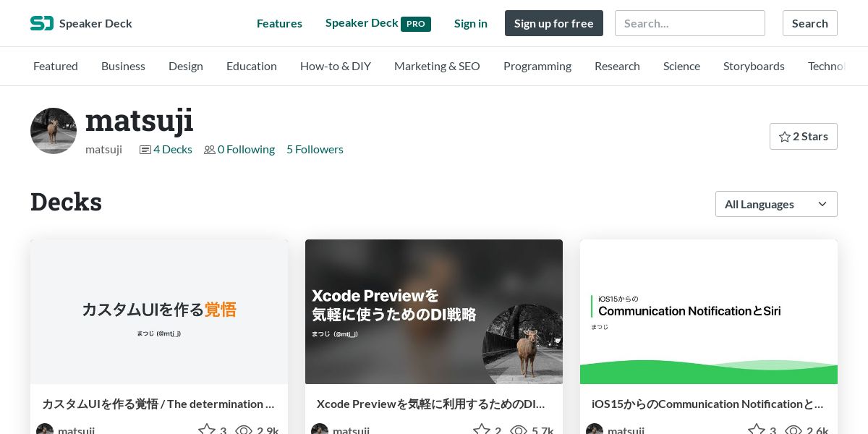
Task: Open matsuji's deer profile avatar
Action: (54, 131)
